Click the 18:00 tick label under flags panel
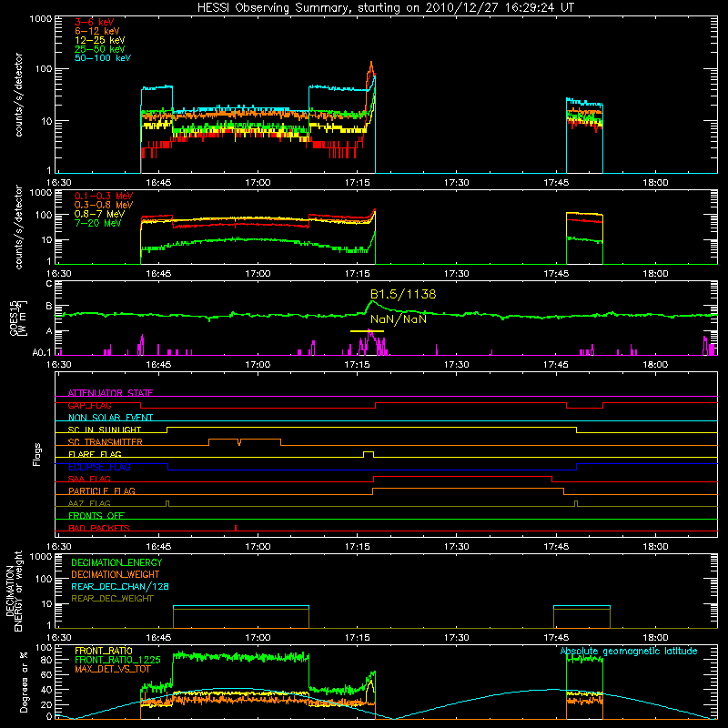 click(x=655, y=547)
